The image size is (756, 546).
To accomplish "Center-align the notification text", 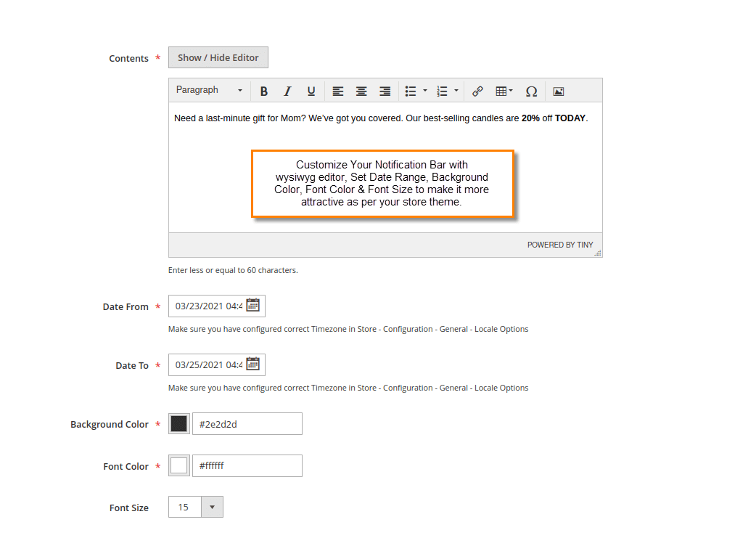I will (361, 90).
